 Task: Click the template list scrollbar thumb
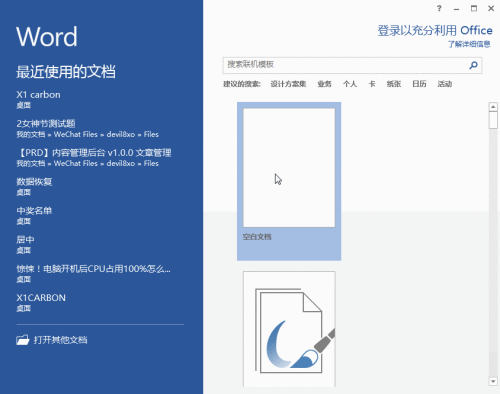tap(493, 120)
